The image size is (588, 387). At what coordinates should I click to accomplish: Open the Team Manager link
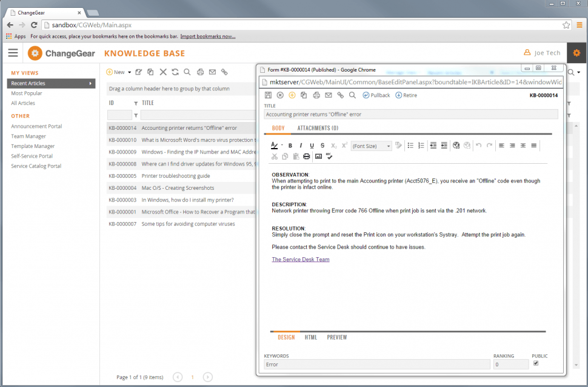coord(28,136)
